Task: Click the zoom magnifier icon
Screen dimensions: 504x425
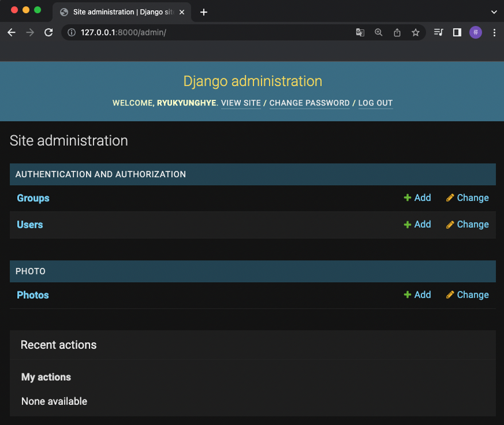Action: [x=378, y=33]
